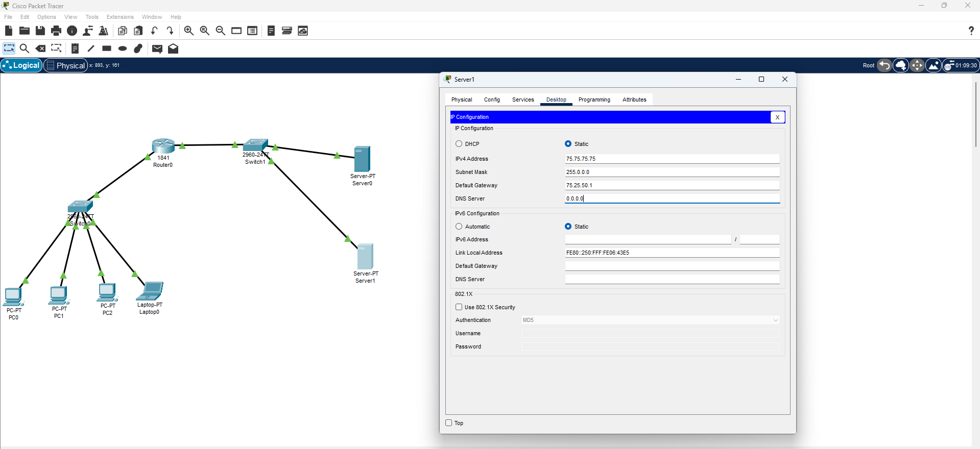Switch to the Logical workspace view
Viewport: 980px width, 449px height.
coord(21,65)
